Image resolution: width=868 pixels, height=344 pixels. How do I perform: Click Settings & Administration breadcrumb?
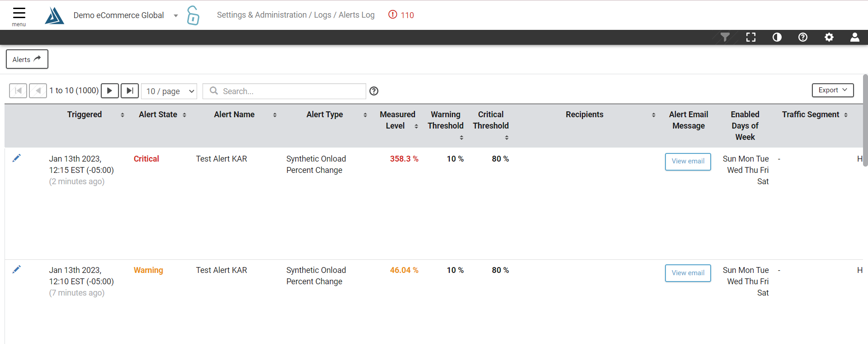[262, 15]
